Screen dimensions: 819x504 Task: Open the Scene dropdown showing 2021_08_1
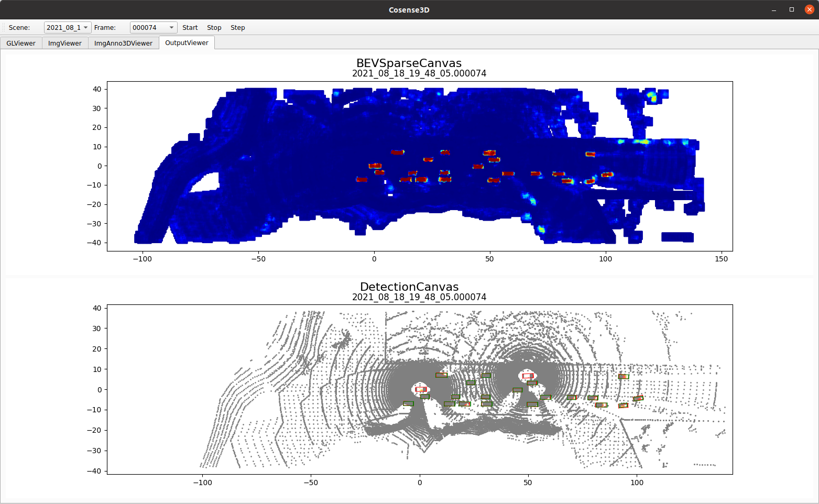pos(68,28)
